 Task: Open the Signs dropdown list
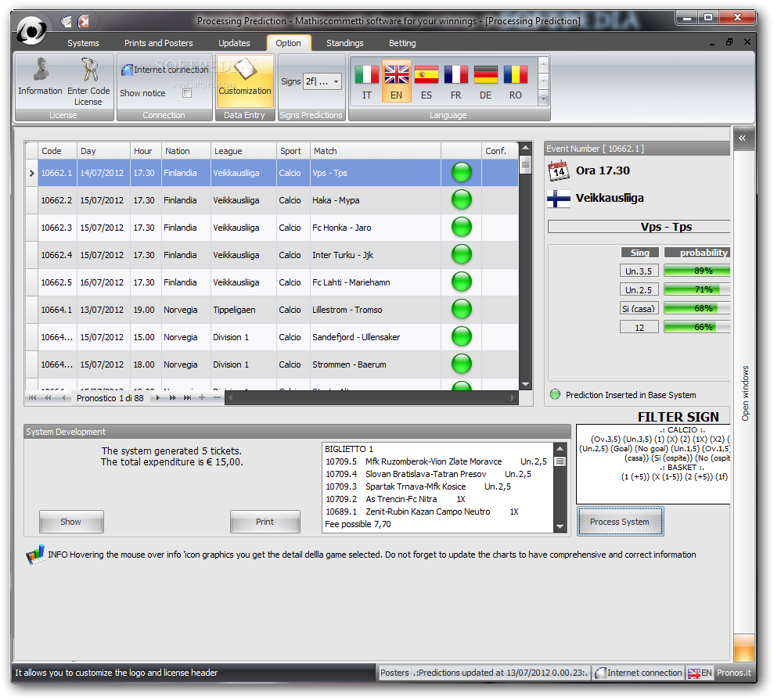click(x=337, y=81)
